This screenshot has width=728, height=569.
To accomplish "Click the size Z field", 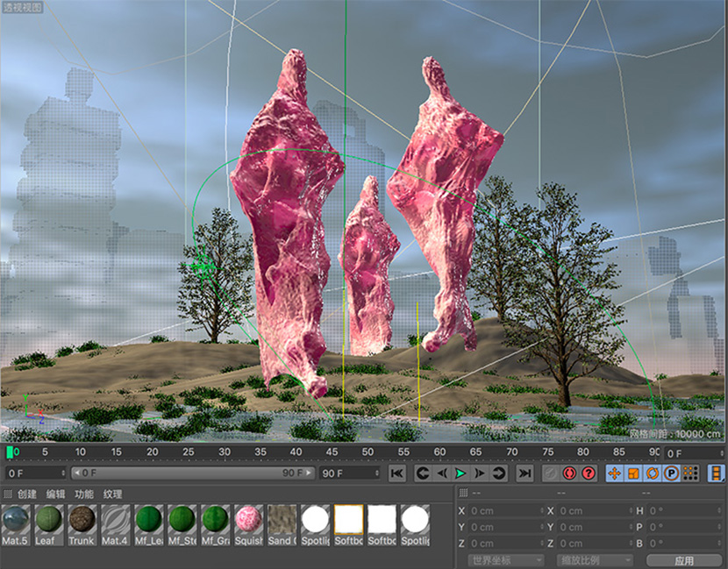I will point(596,543).
